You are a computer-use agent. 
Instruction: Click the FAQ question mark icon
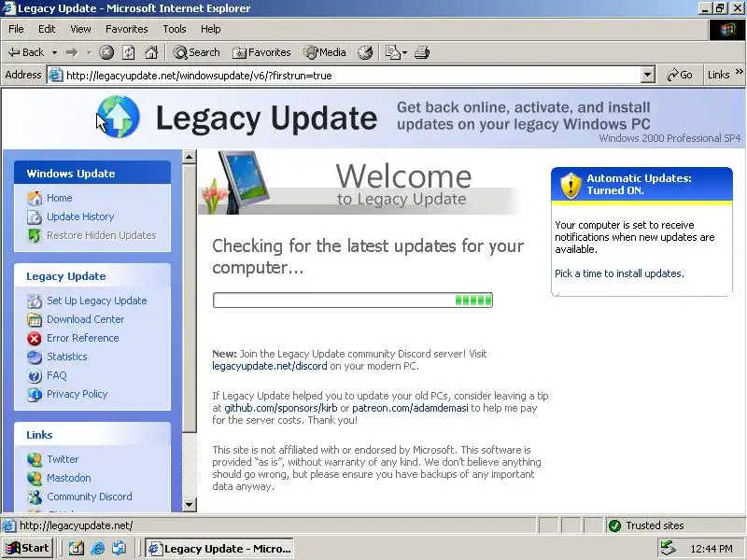point(35,376)
